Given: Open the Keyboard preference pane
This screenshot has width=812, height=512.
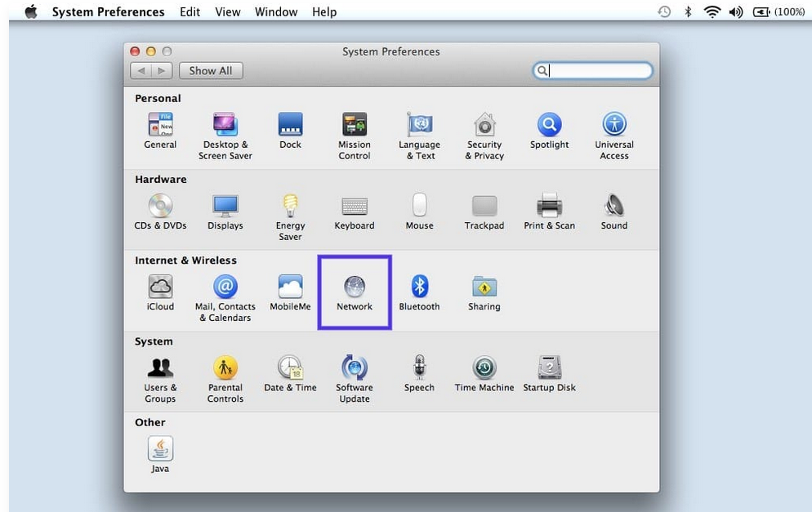Looking at the screenshot, I should click(x=355, y=211).
